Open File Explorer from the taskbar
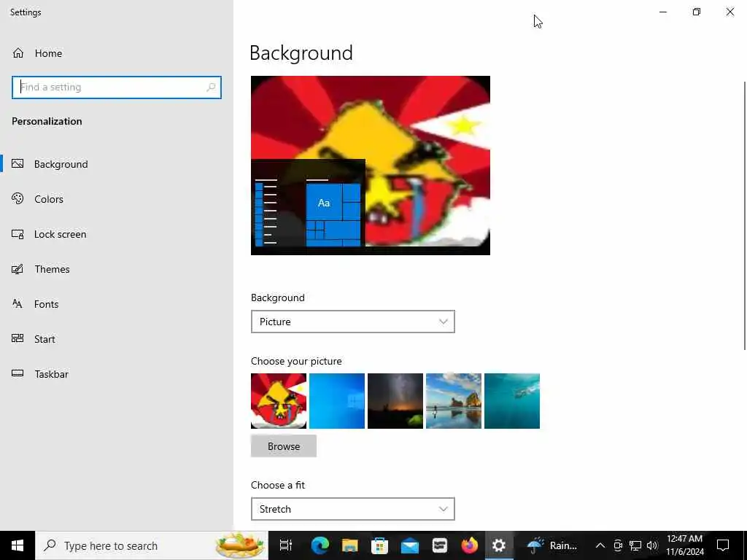 click(x=349, y=545)
